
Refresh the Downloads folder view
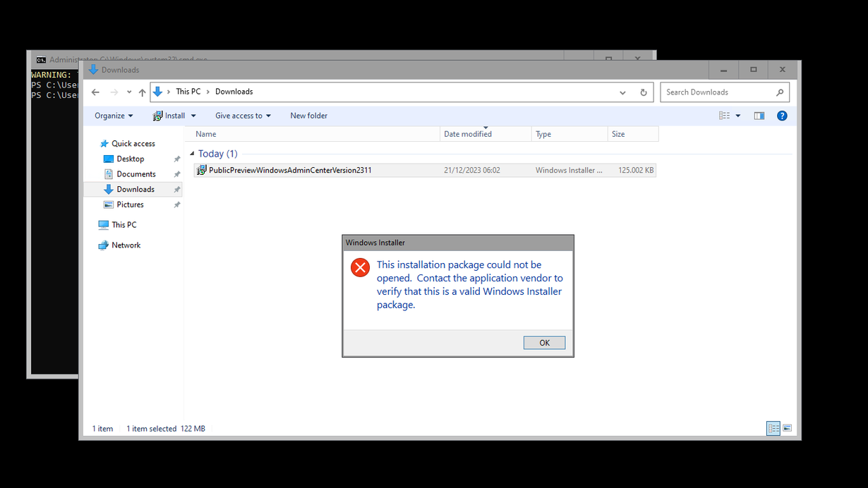(643, 92)
